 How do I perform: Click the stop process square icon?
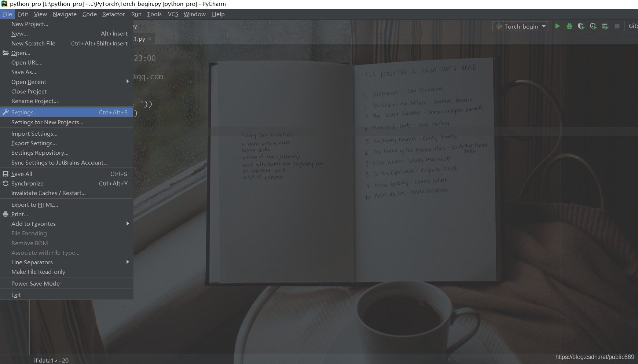pyautogui.click(x=617, y=26)
